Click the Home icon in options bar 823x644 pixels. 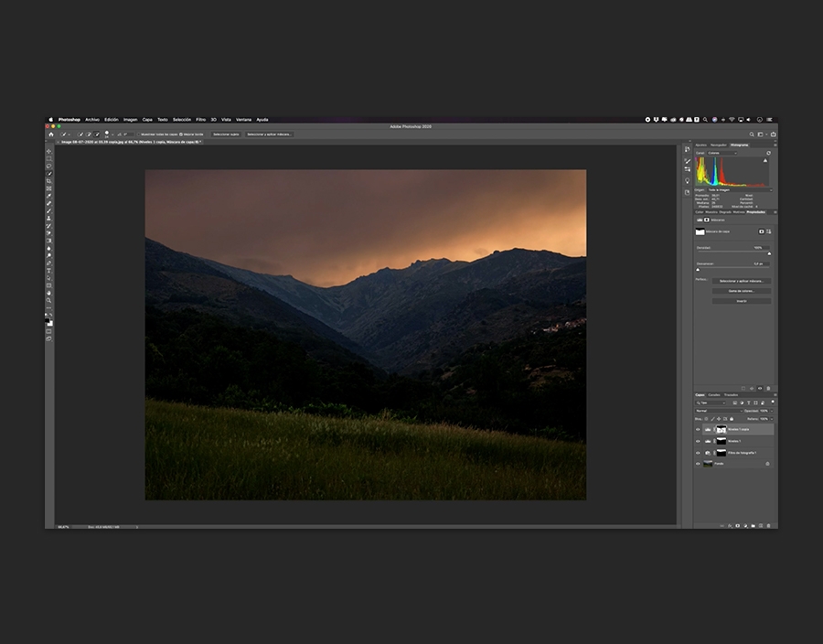(x=51, y=134)
